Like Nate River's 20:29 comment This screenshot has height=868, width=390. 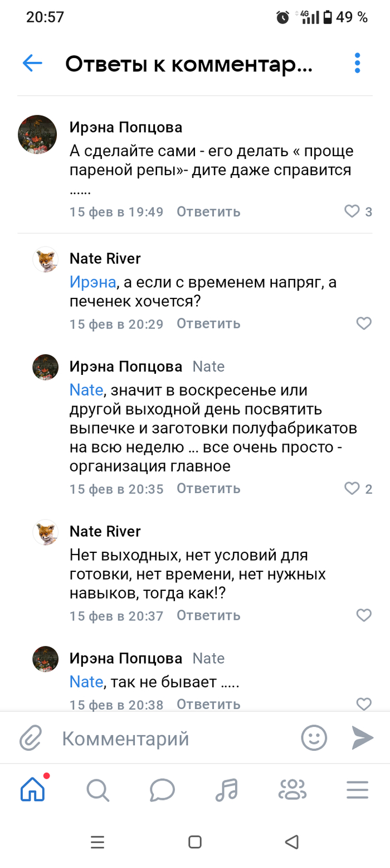[x=364, y=324]
